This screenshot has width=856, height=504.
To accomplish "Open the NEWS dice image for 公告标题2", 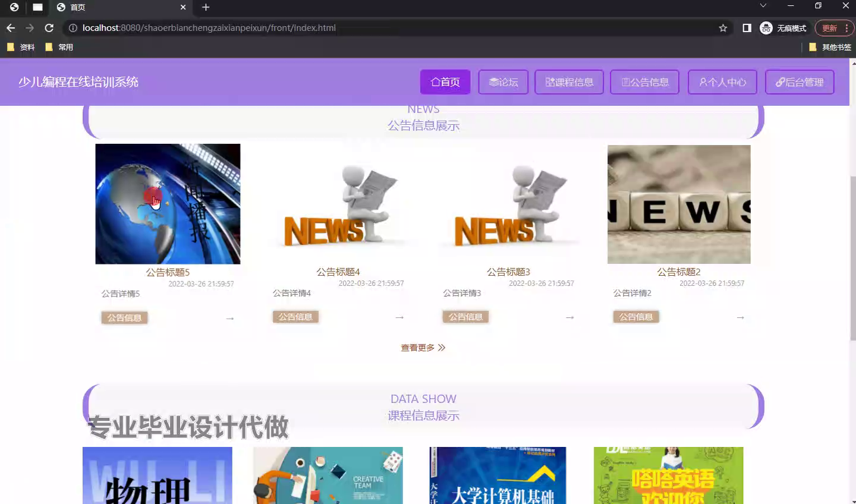I will coord(679,204).
